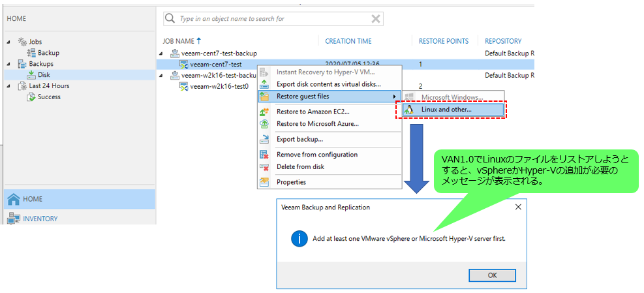
Task: Select Remove from configuration
Action: click(330, 155)
